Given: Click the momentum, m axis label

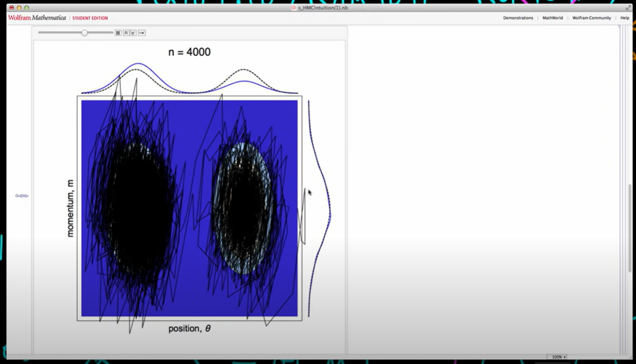Looking at the screenshot, I should click(x=70, y=208).
